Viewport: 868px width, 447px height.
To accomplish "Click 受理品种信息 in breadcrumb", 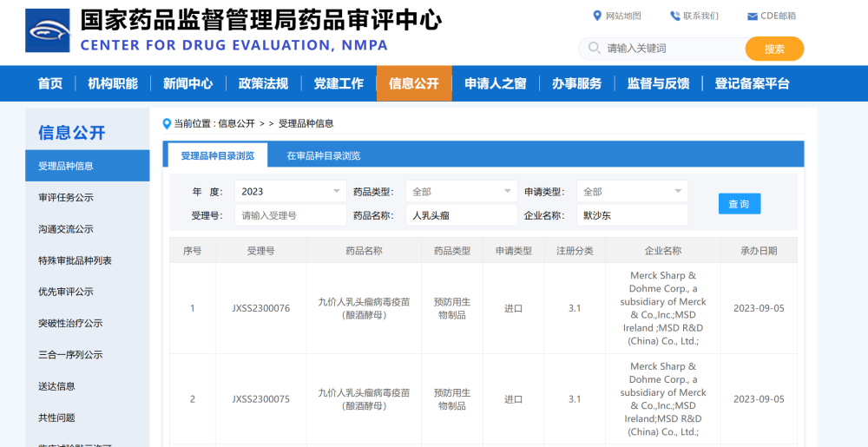I will tap(306, 124).
